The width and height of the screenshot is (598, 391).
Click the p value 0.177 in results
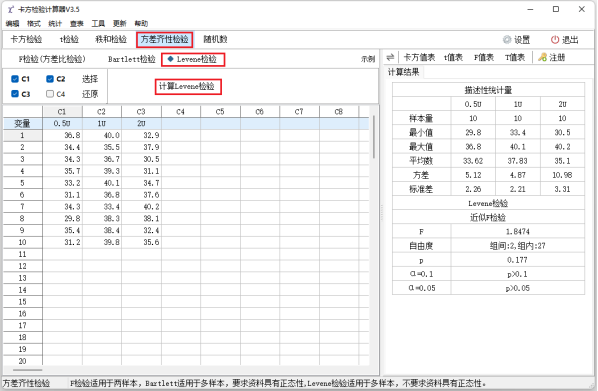[518, 260]
